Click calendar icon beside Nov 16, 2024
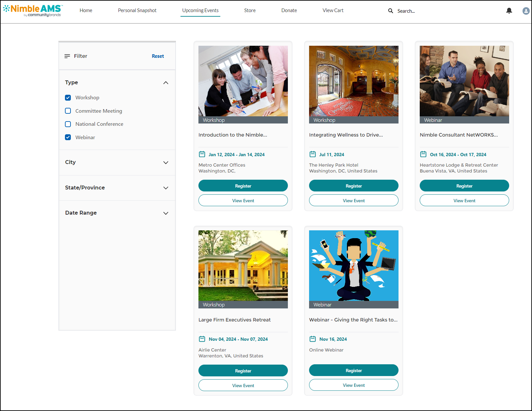Screen dimensions: 532x411 coord(313,339)
